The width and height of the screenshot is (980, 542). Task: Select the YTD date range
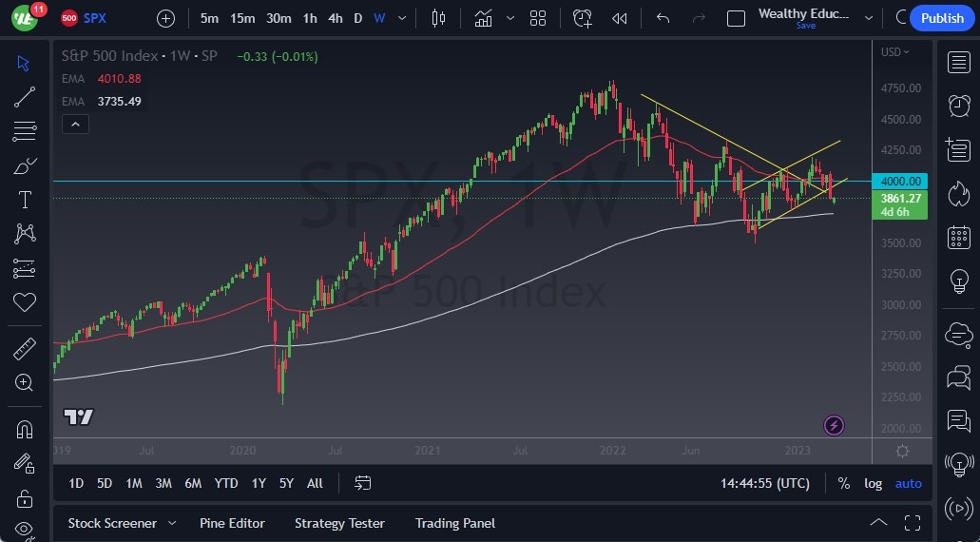tap(226, 483)
